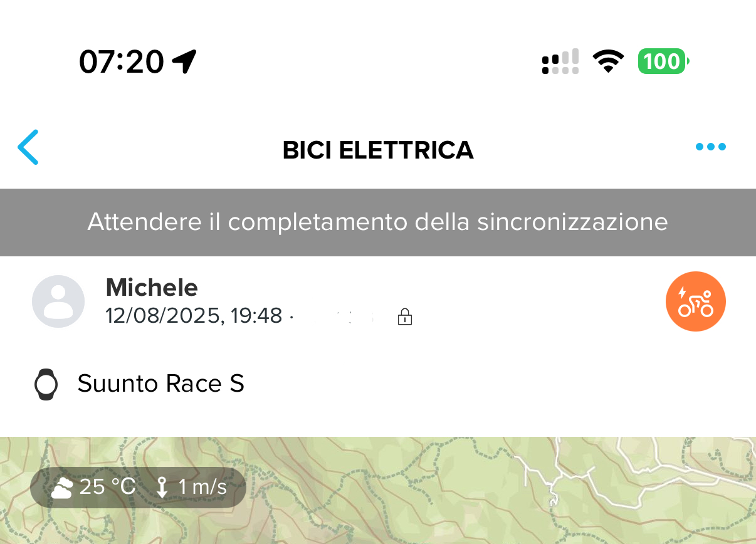This screenshot has width=756, height=544.
Task: Tap the 12/08/2025, 19:48 date
Action: pyautogui.click(x=194, y=316)
